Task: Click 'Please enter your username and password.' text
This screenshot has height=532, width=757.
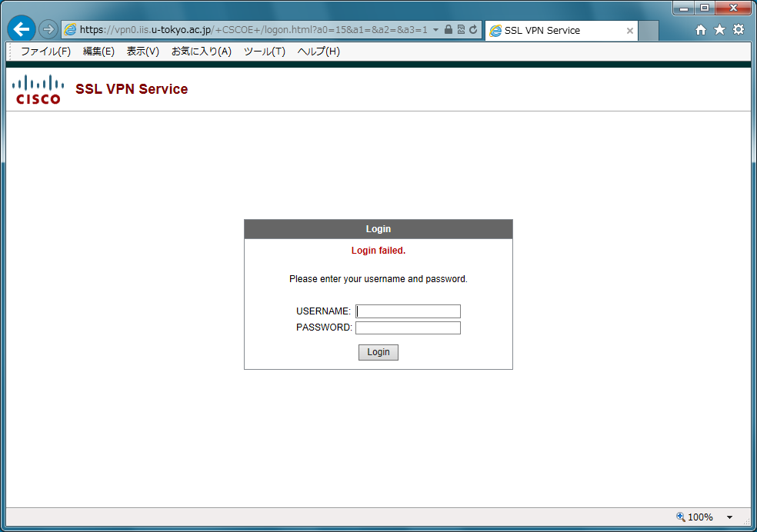Action: (378, 279)
